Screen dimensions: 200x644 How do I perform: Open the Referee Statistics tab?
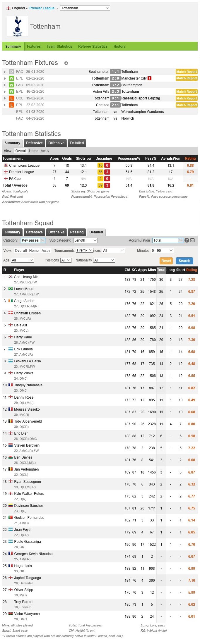(93, 47)
